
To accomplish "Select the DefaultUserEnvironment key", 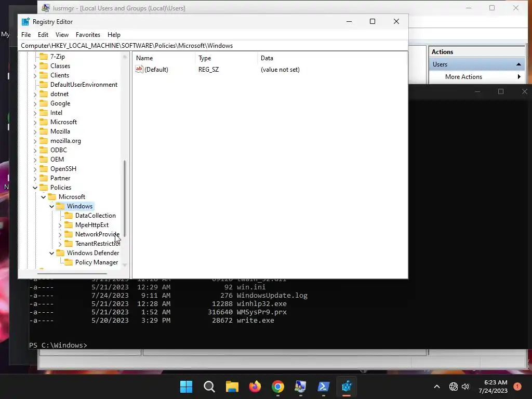I will coord(84,85).
